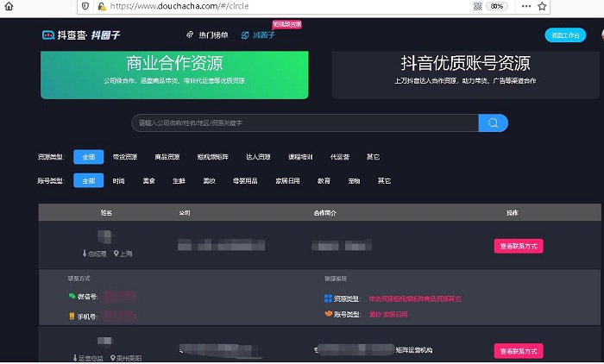
Task: Click 查看联系方式 for the 上海 row
Action: tap(519, 246)
